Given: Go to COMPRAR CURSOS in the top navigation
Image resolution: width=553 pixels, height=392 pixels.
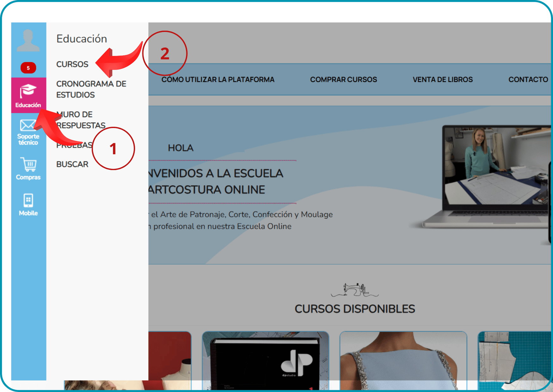Looking at the screenshot, I should (344, 79).
